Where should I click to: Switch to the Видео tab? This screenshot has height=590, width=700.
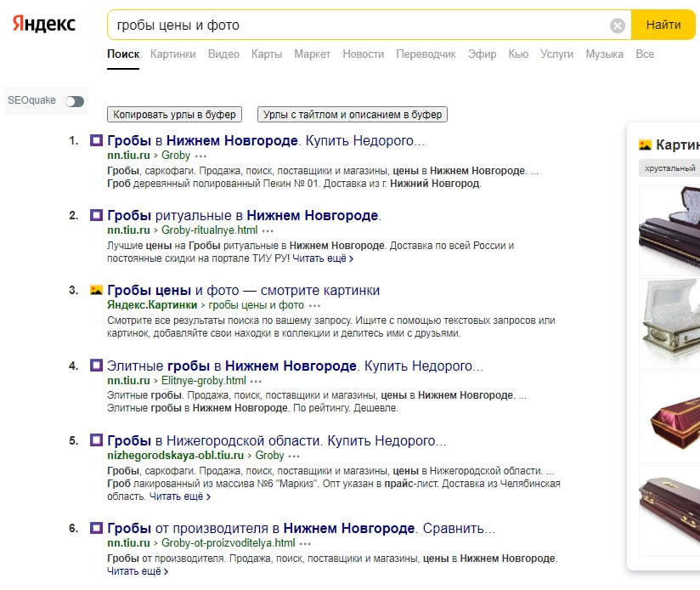(x=223, y=54)
